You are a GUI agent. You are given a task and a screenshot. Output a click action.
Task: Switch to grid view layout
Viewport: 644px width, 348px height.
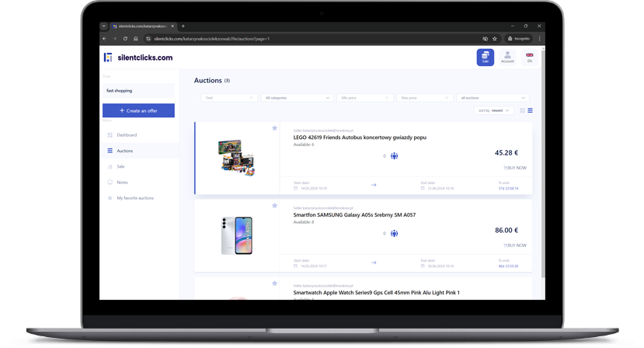coord(523,110)
